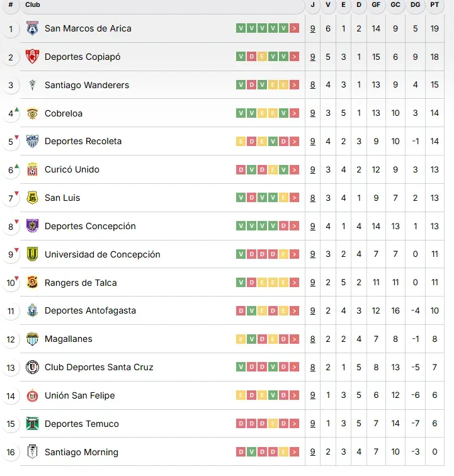Click the green V square in Santiago Morning's form
This screenshot has height=476, width=454.
(x=252, y=452)
